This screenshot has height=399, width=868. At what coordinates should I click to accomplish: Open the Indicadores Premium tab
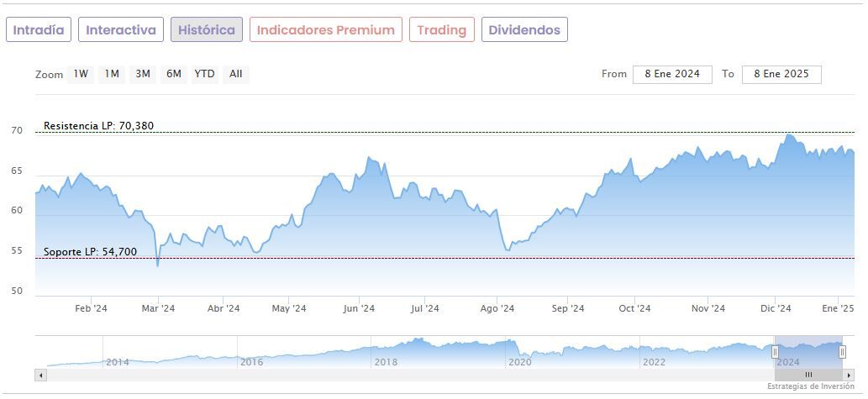point(325,30)
